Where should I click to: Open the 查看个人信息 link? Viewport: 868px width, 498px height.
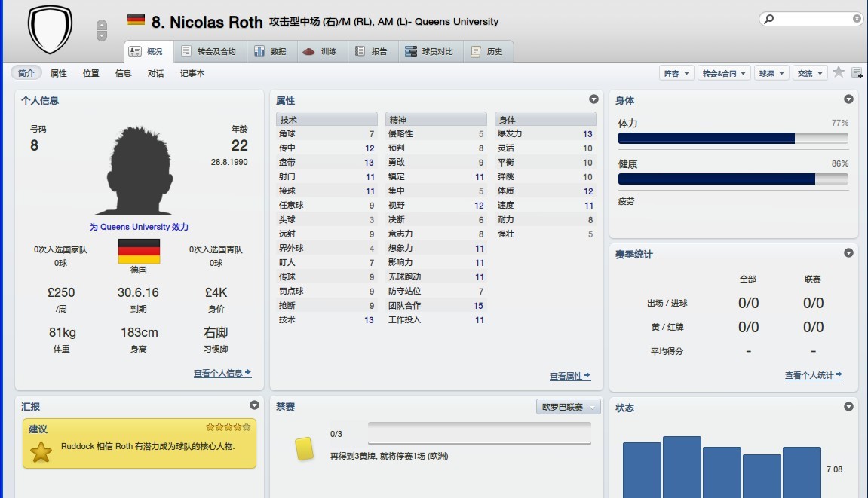pyautogui.click(x=222, y=373)
